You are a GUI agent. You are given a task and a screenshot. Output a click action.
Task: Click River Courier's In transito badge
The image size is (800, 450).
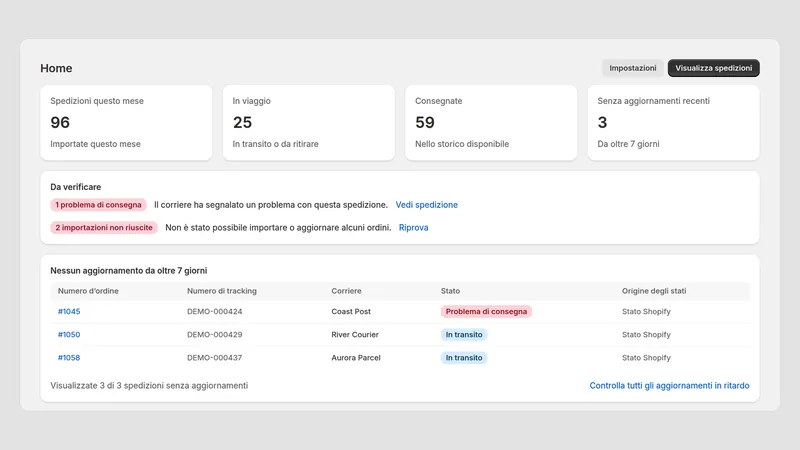click(x=464, y=335)
